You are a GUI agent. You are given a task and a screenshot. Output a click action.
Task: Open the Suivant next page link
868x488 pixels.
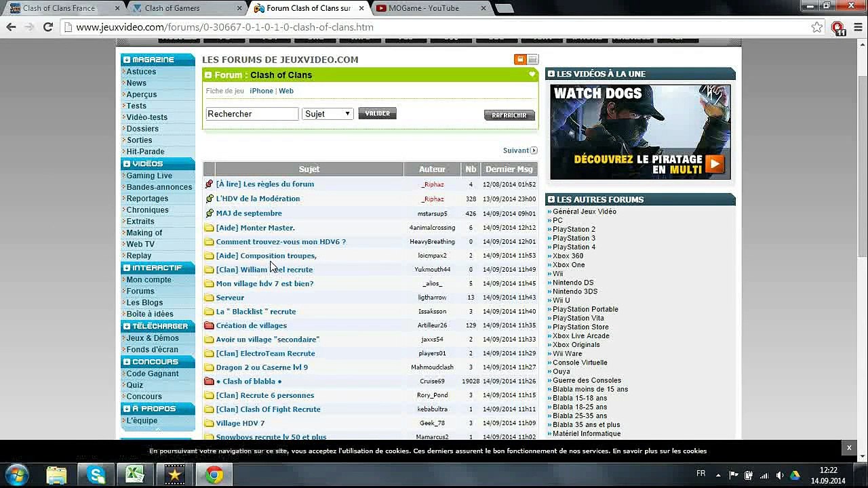(516, 150)
